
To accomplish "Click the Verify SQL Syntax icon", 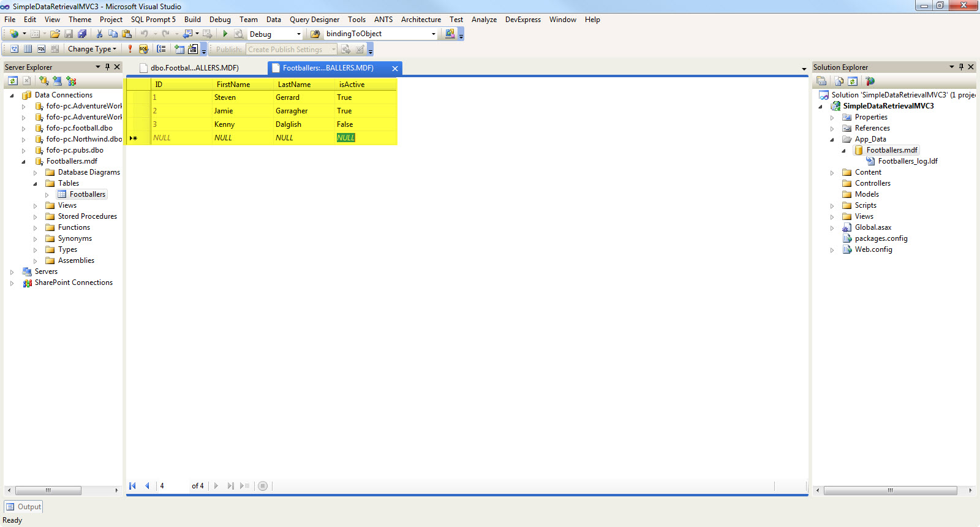I will (143, 49).
